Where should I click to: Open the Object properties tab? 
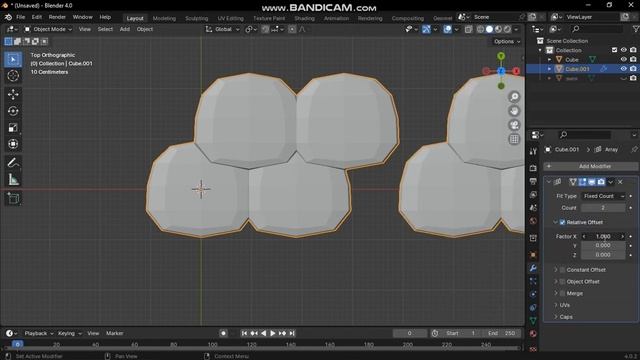(533, 255)
